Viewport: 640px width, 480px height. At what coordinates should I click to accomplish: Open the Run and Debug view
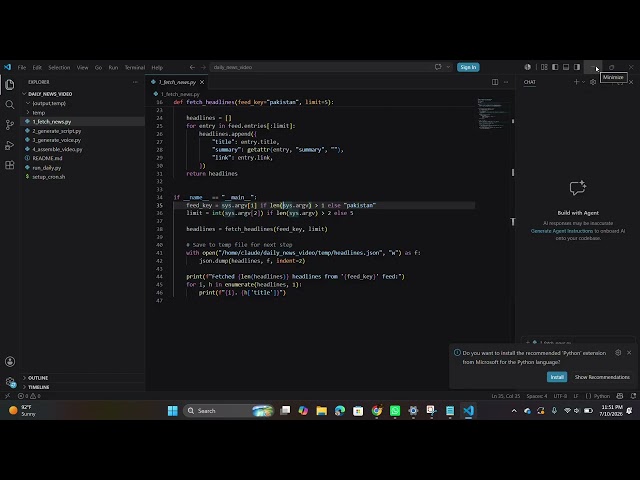coord(10,145)
